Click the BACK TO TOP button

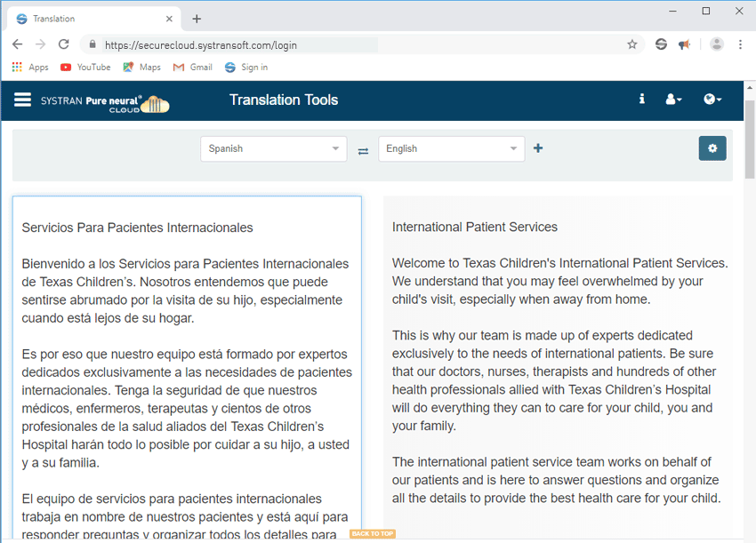click(x=372, y=533)
